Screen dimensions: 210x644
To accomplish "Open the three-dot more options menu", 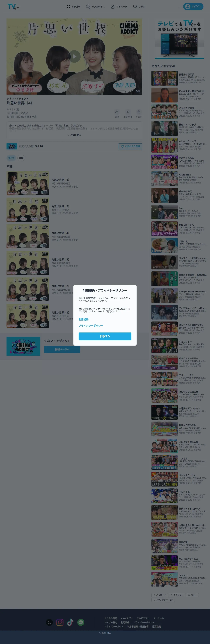I will click(179, 7).
